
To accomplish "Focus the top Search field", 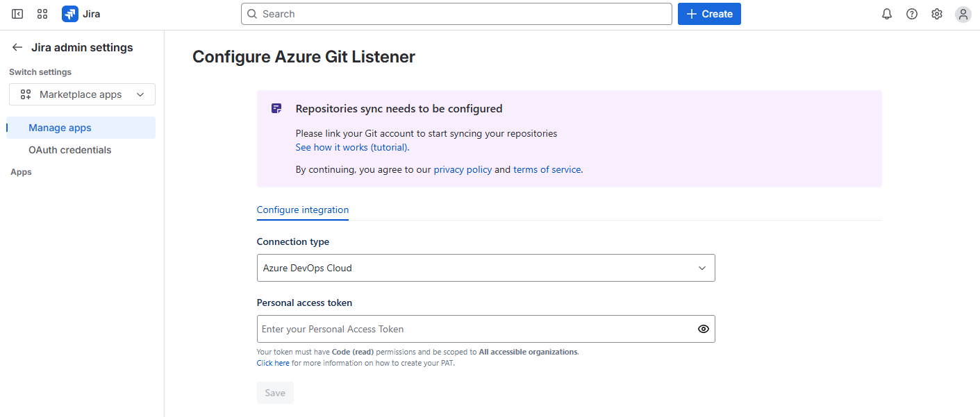I will click(x=456, y=14).
